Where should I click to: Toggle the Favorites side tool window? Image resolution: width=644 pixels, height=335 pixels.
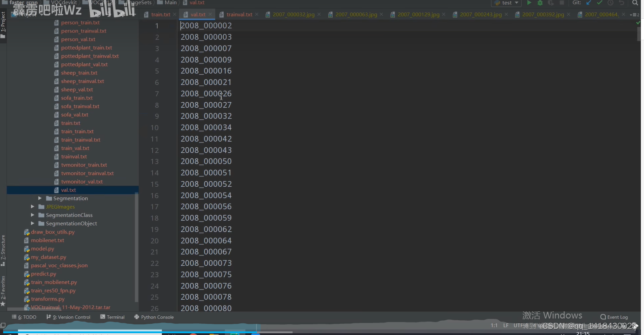click(3, 291)
